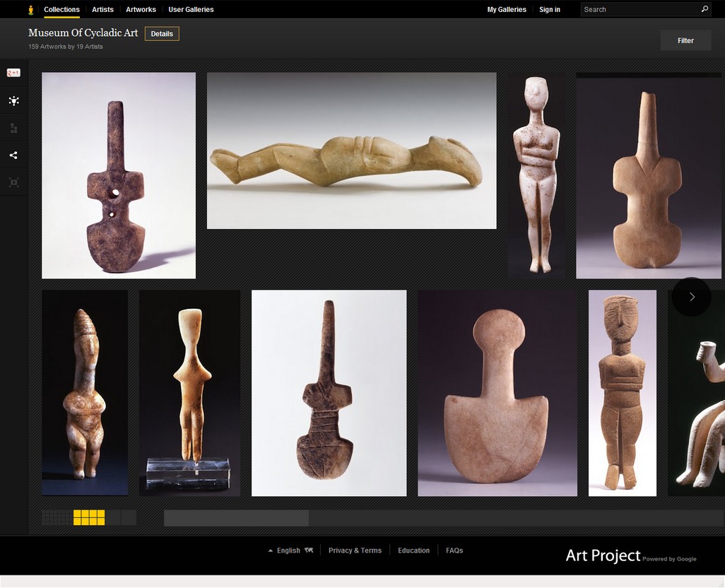
Task: Open the folded-arm white marble figurine
Action: click(x=536, y=175)
